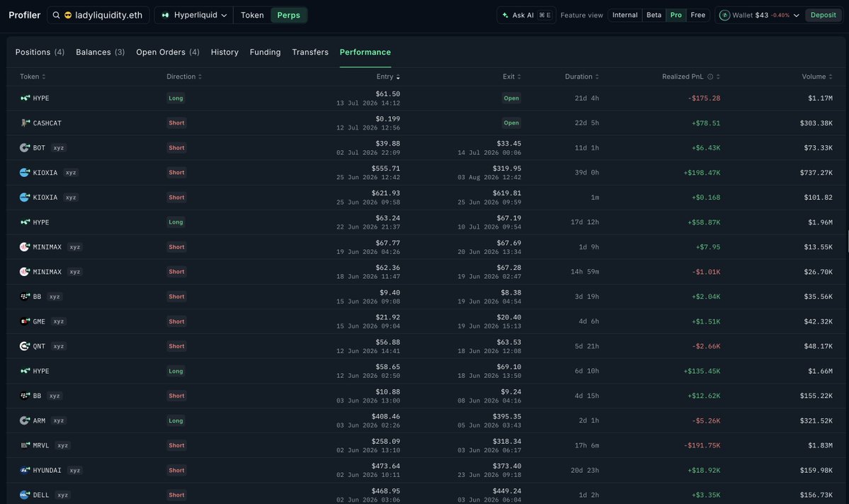This screenshot has height=504, width=849.
Task: Set feature view to Beta
Action: tap(654, 15)
